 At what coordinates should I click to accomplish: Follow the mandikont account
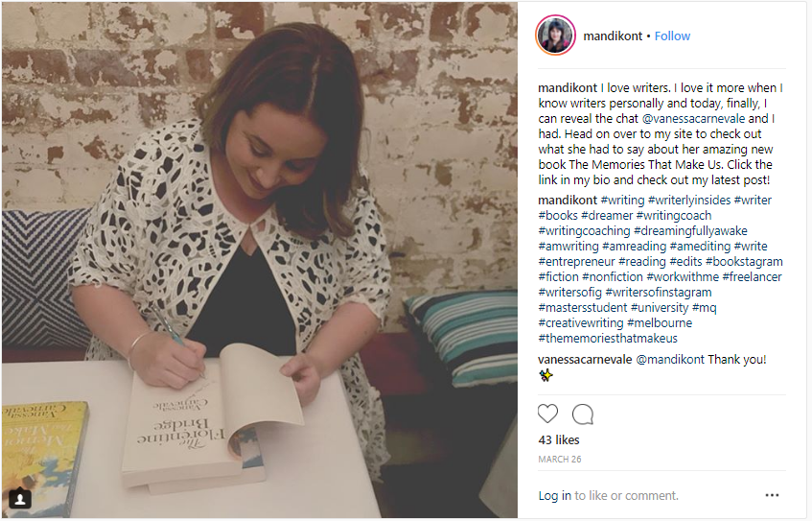672,36
